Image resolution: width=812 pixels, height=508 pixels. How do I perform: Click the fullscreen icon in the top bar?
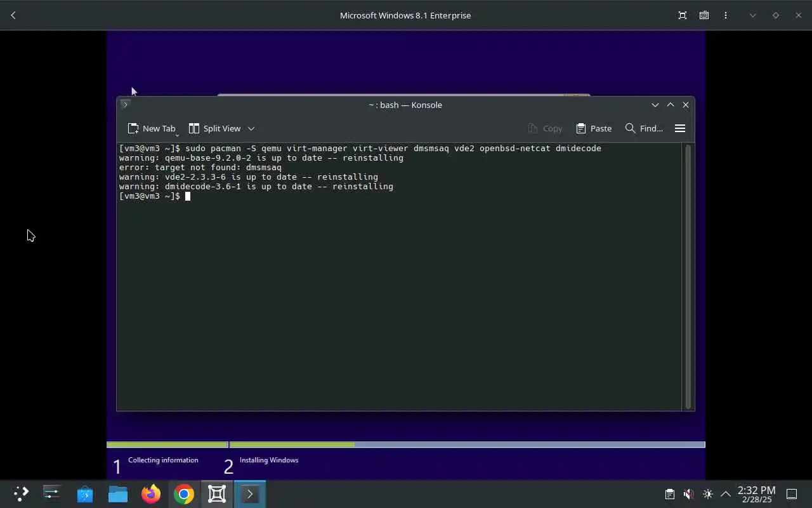tap(683, 15)
